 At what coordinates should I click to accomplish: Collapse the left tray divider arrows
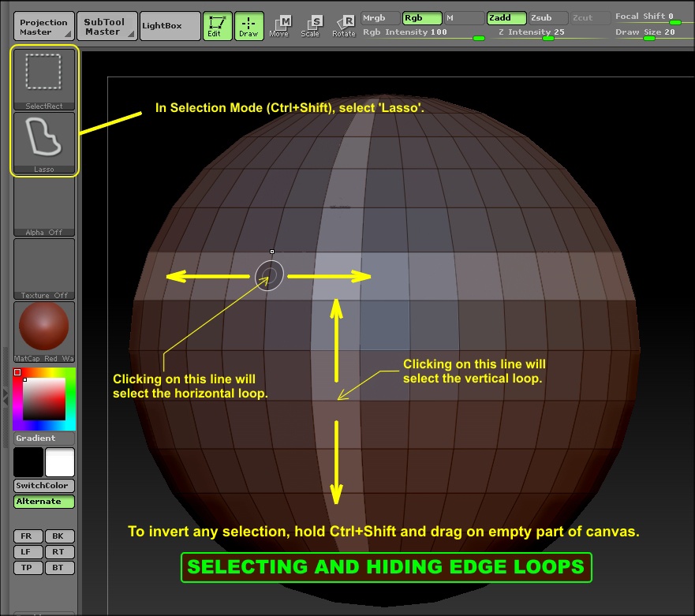(6, 397)
